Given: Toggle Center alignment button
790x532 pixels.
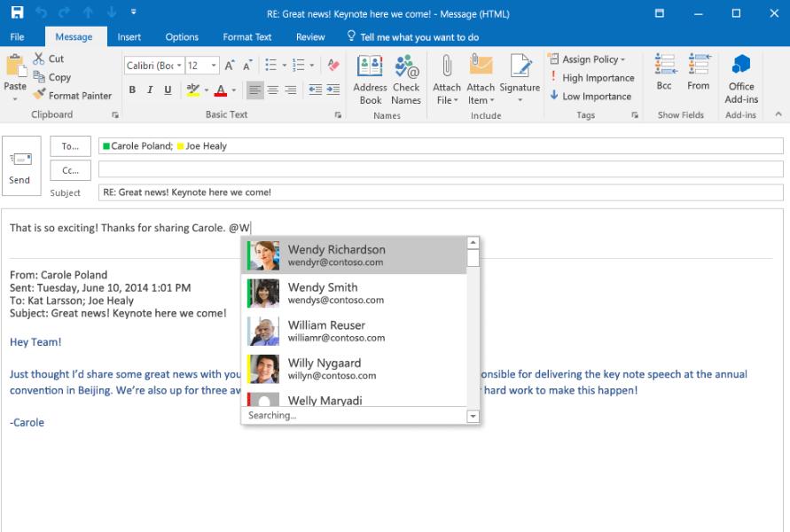Looking at the screenshot, I should [273, 90].
